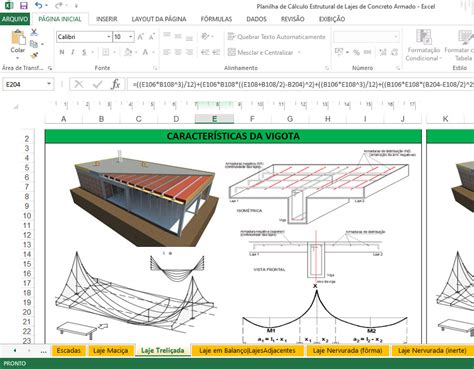This screenshot has height=369, width=474.
Task: Click the Redo arrow icon
Action: pyautogui.click(x=59, y=5)
